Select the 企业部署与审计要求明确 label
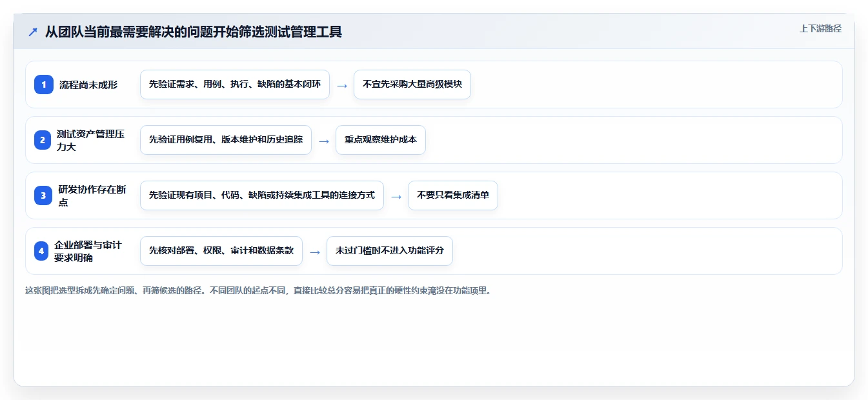Image resolution: width=868 pixels, height=400 pixels. point(88,251)
